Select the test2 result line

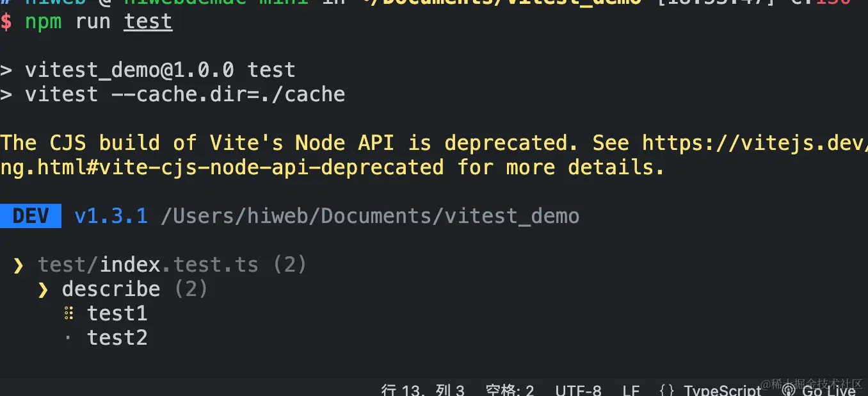click(x=117, y=338)
